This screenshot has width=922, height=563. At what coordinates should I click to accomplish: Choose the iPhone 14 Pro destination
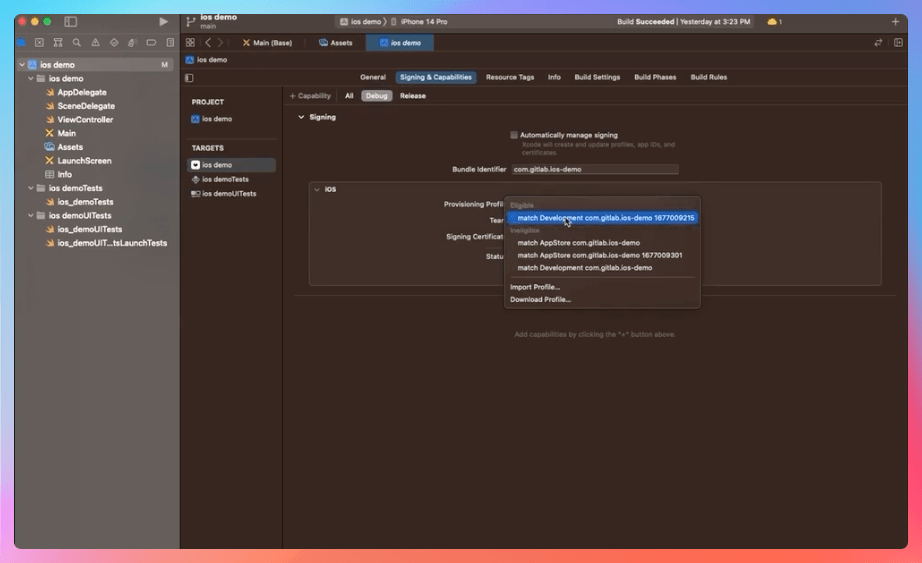click(419, 22)
